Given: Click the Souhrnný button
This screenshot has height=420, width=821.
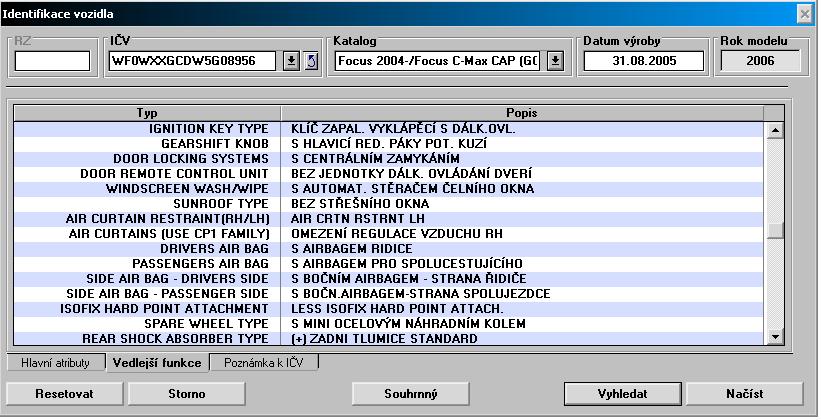Looking at the screenshot, I should click(x=411, y=393).
